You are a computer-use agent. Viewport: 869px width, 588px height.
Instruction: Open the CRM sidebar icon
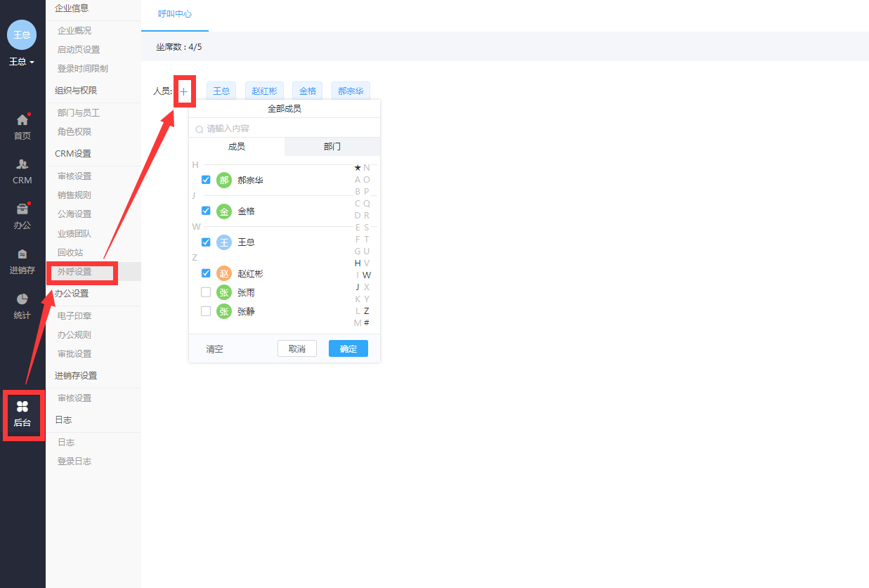click(22, 164)
